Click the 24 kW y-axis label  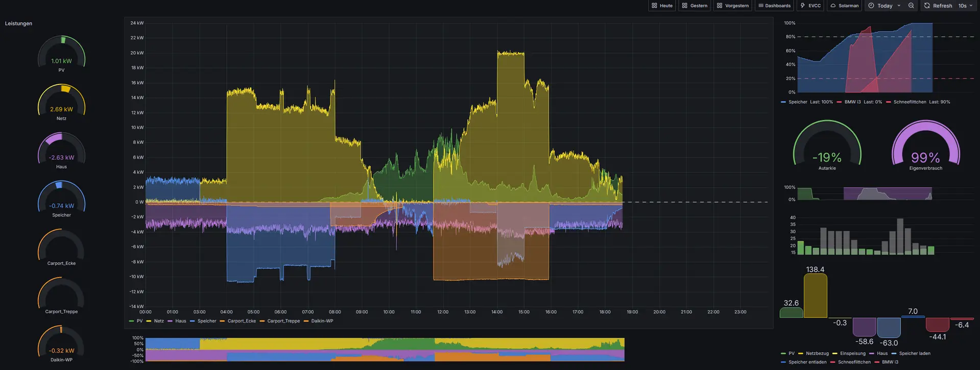pyautogui.click(x=137, y=23)
